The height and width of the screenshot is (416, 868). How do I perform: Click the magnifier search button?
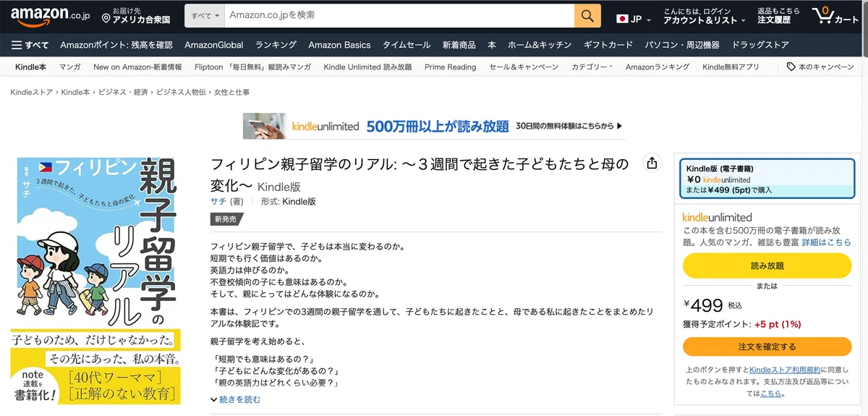588,16
